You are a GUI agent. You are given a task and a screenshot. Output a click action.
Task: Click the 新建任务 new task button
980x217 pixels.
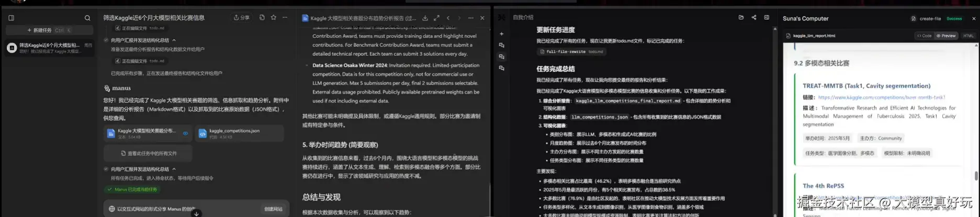(49, 30)
